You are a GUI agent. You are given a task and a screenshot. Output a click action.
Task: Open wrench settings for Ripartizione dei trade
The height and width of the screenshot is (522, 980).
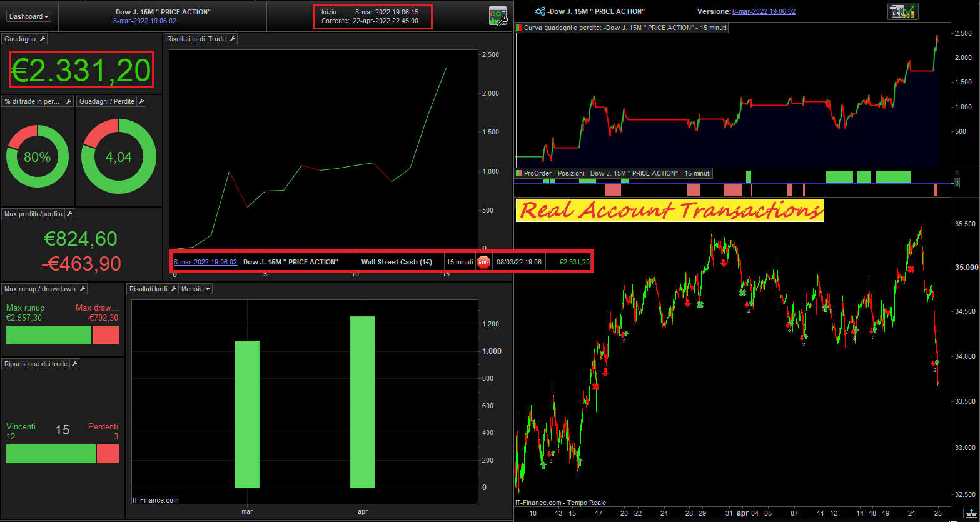[x=74, y=364]
